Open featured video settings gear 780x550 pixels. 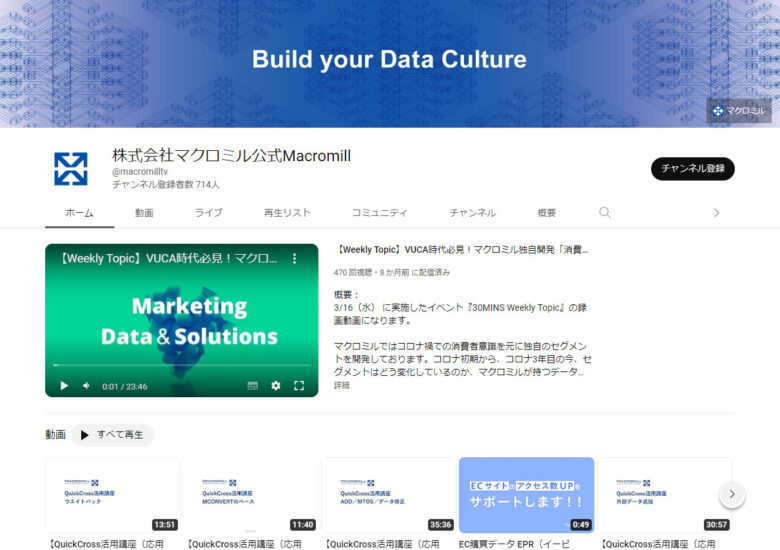pyautogui.click(x=276, y=386)
